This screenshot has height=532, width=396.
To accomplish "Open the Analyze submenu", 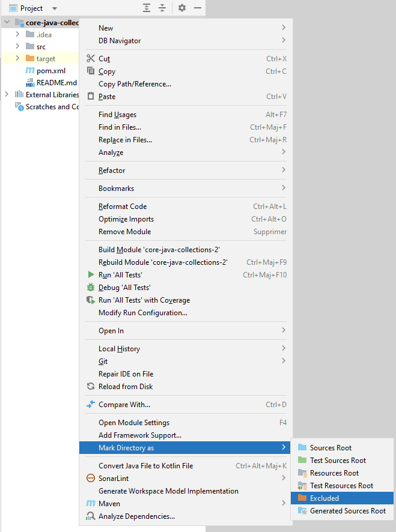I will pyautogui.click(x=186, y=153).
